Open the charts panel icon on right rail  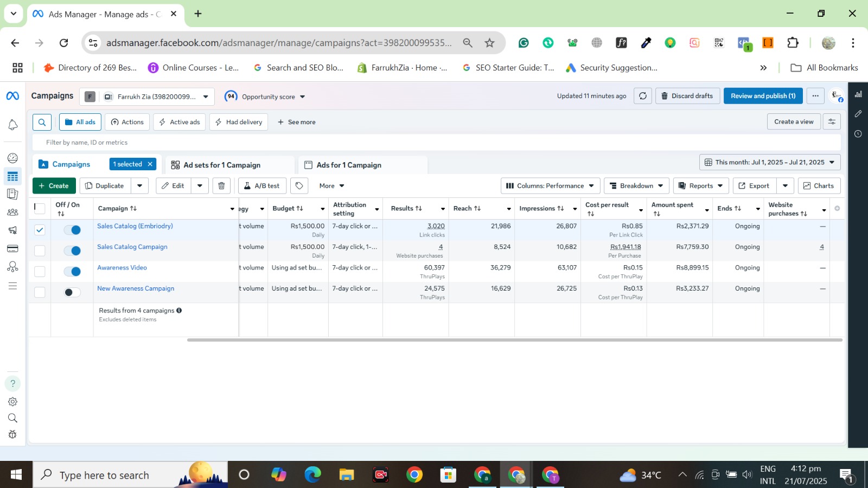click(x=858, y=94)
